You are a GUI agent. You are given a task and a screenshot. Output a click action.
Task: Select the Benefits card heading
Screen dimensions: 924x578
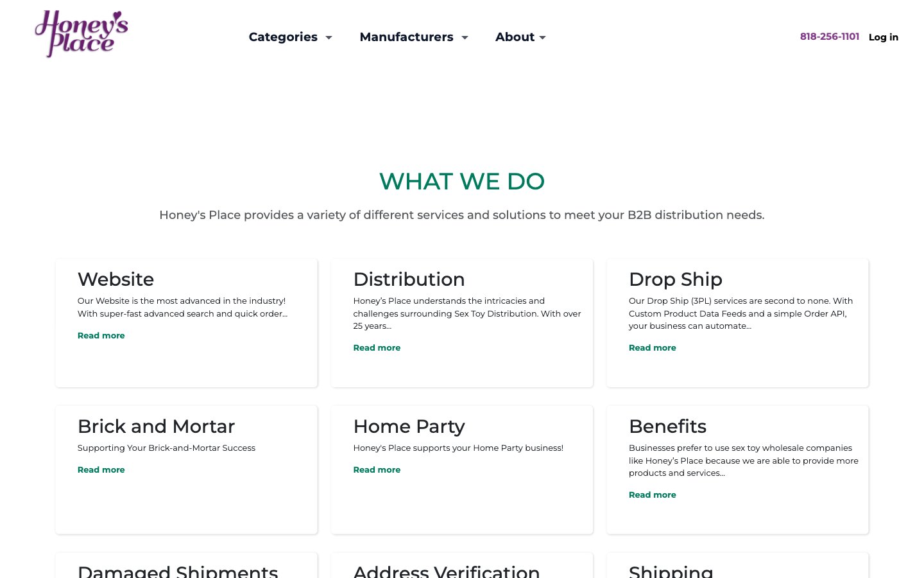667,426
